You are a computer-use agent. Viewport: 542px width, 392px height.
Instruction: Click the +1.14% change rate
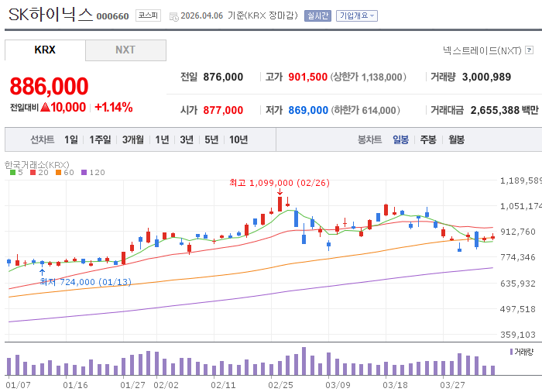[x=114, y=107]
